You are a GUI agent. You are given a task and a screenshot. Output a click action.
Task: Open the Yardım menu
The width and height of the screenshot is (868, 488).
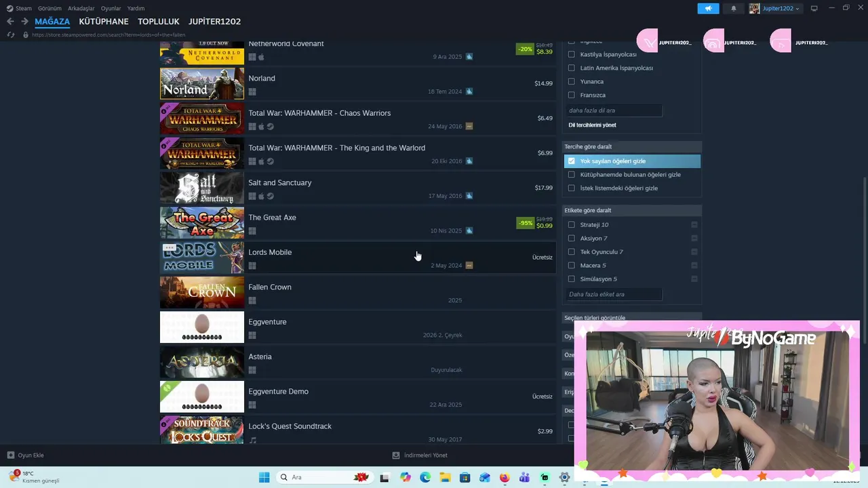pos(136,8)
